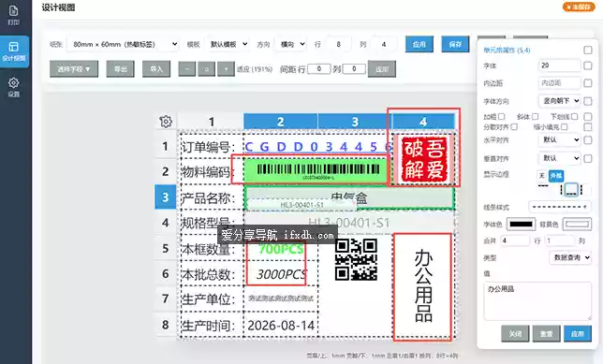Click the padding (内边距) input field

[560, 83]
